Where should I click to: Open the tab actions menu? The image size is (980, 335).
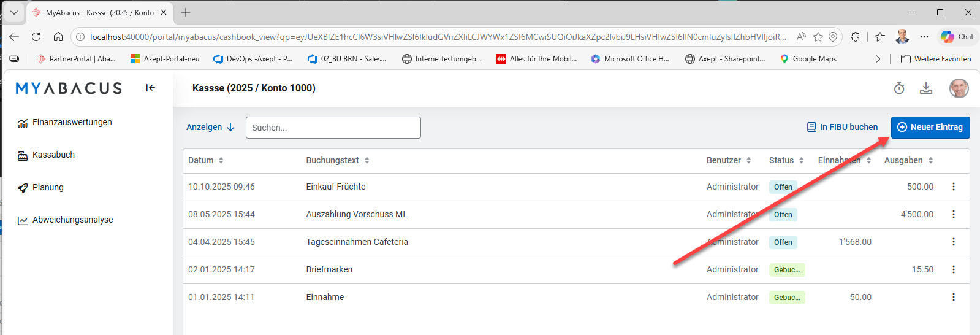coord(14,12)
